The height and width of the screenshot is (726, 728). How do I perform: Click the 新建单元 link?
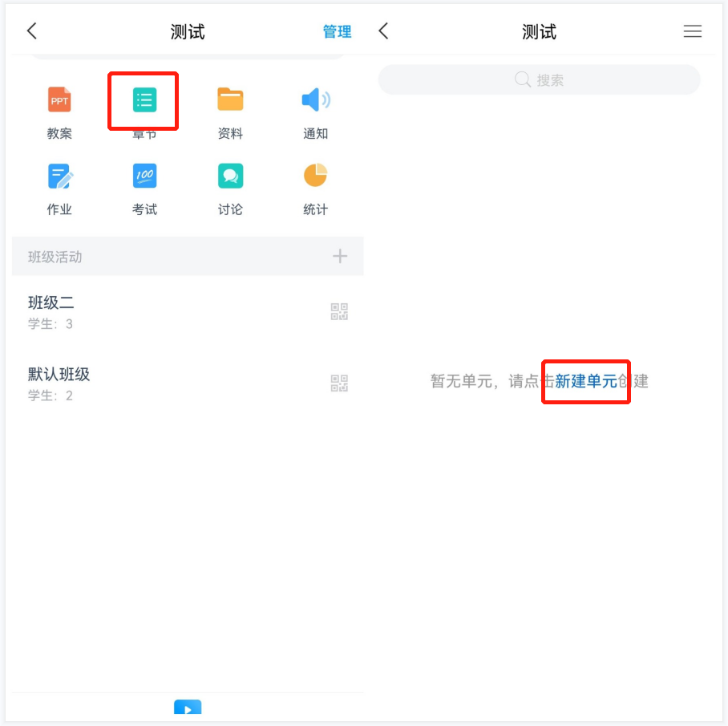pos(586,381)
